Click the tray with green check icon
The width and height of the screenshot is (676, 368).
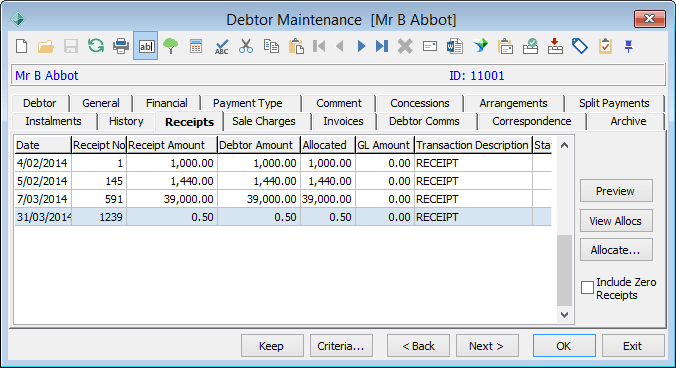pos(530,46)
